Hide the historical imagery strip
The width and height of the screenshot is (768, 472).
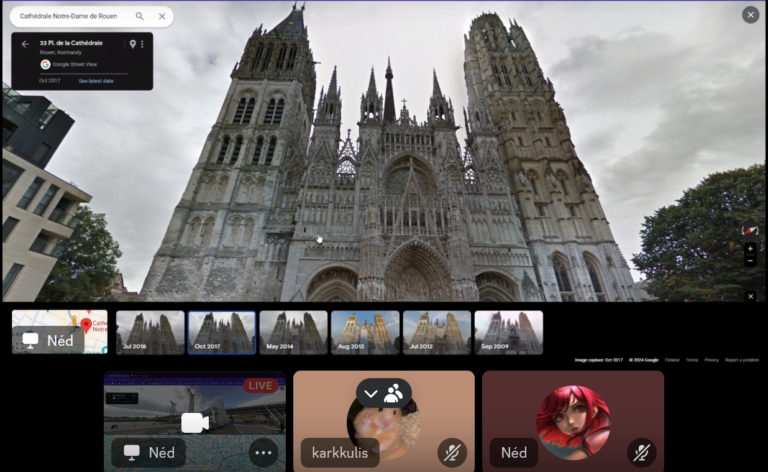[750, 296]
